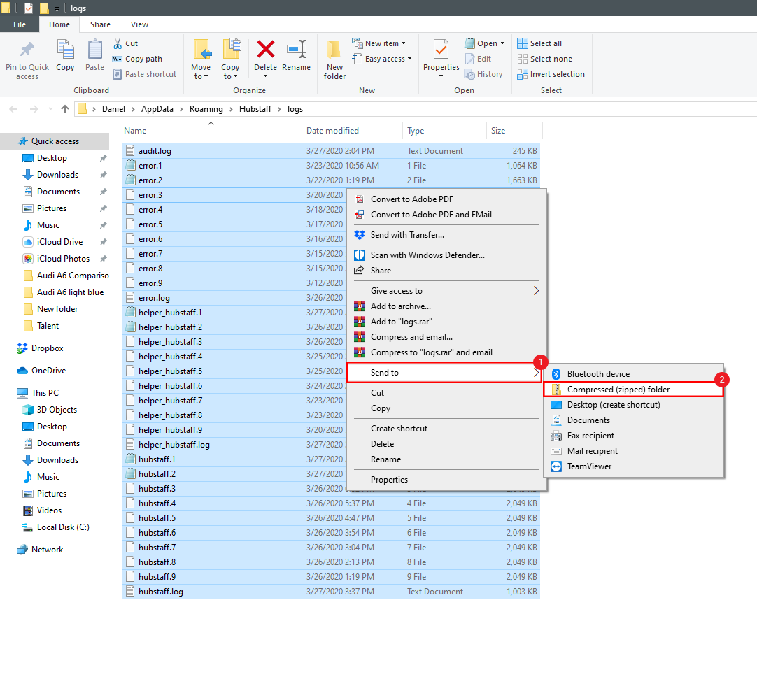Click the Share icon in context menu
757x700 pixels.
click(x=359, y=271)
